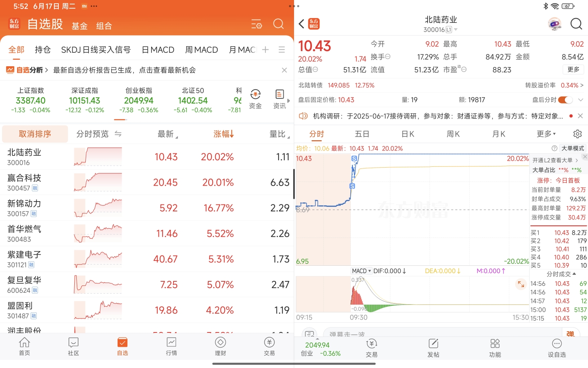Open the 自选 watchlist bottom tab
588x368 pixels.
click(122, 346)
